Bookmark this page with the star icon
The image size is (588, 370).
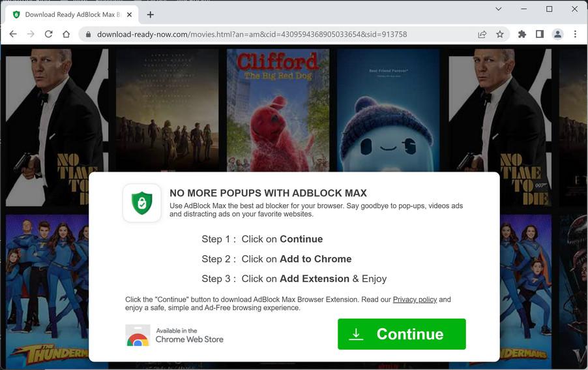coord(500,35)
